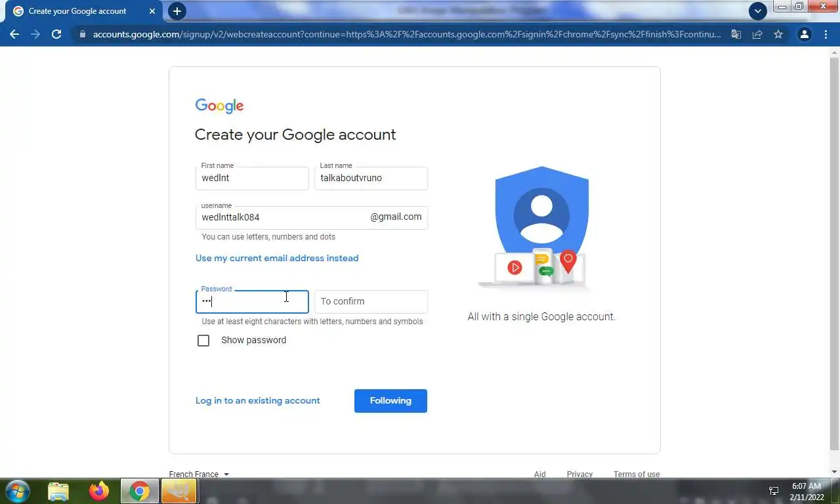Open the Chrome three-dot menu
The image size is (840, 504).
point(826,34)
